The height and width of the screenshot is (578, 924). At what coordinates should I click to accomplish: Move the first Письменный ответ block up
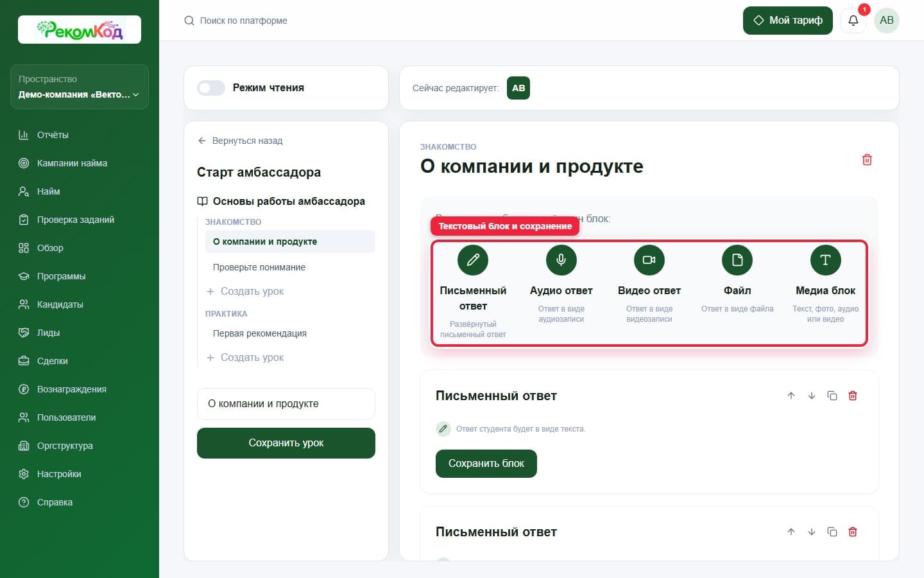click(791, 396)
